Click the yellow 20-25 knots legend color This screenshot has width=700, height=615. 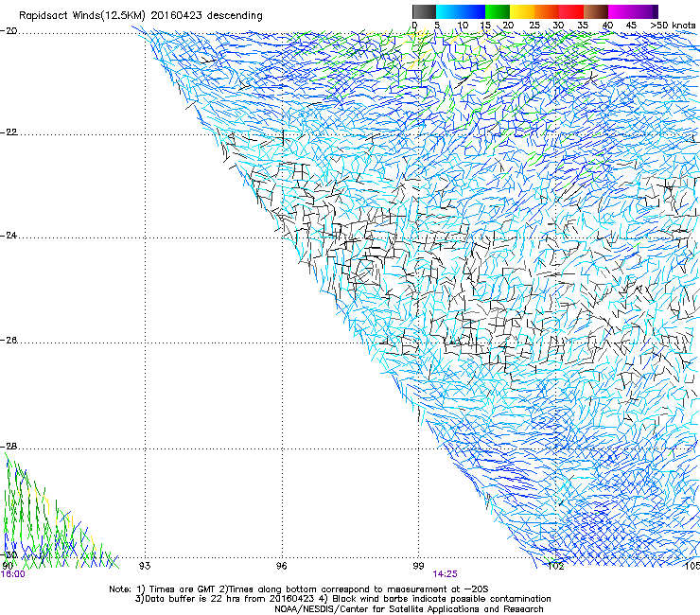pyautogui.click(x=522, y=11)
